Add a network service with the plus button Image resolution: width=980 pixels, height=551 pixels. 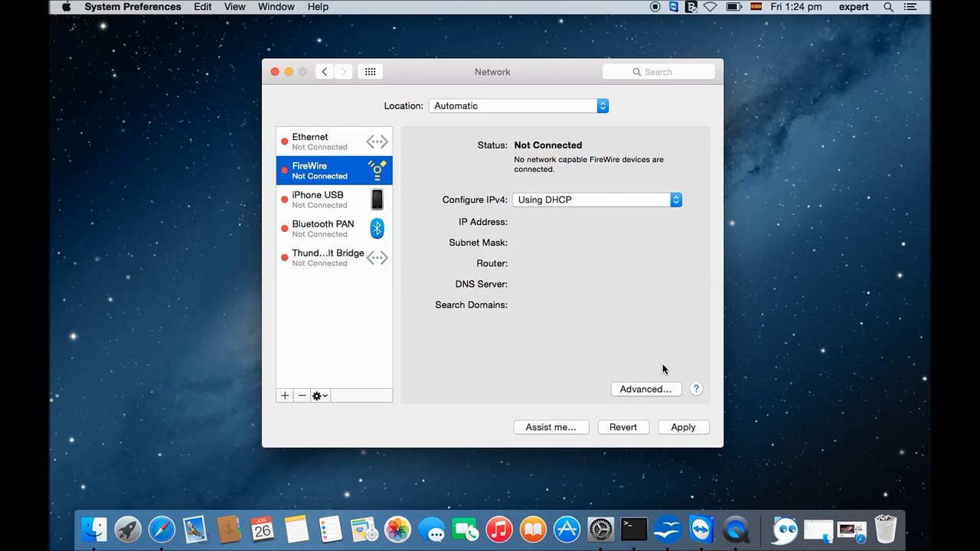(285, 396)
